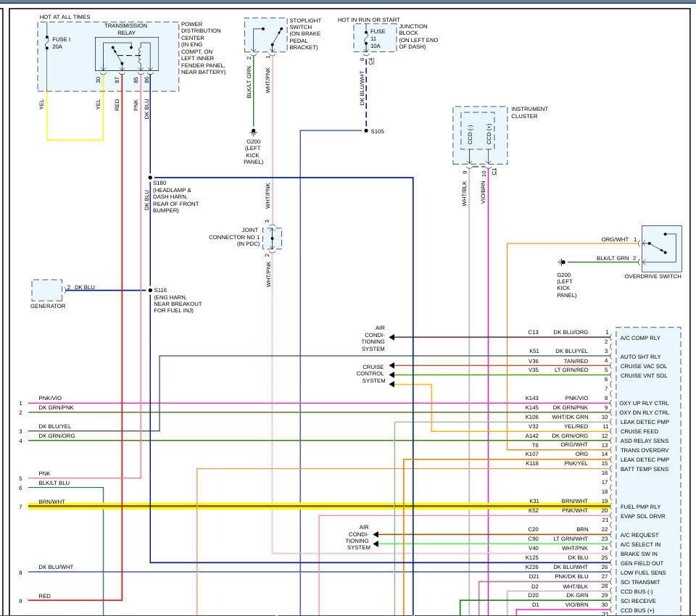Viewport: 696px width, 616px height.
Task: Click the FUEL PMP RLY pin label
Action: point(640,507)
